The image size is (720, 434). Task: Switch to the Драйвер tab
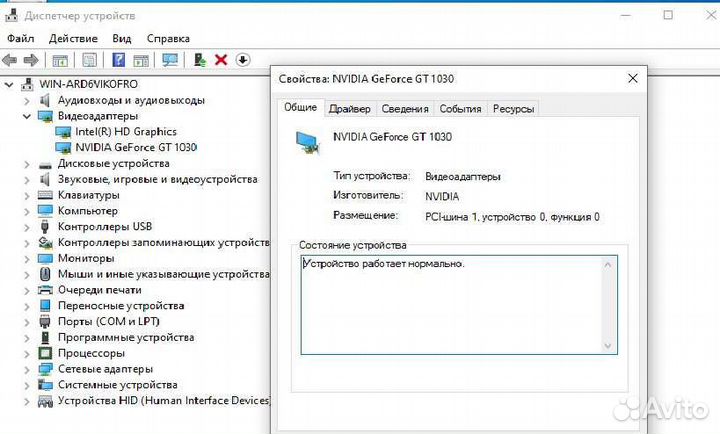(349, 109)
